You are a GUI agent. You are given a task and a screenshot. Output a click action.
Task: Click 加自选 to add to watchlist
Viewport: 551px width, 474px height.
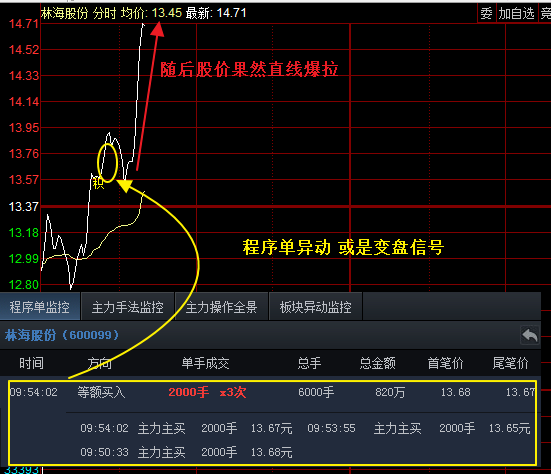(x=517, y=13)
